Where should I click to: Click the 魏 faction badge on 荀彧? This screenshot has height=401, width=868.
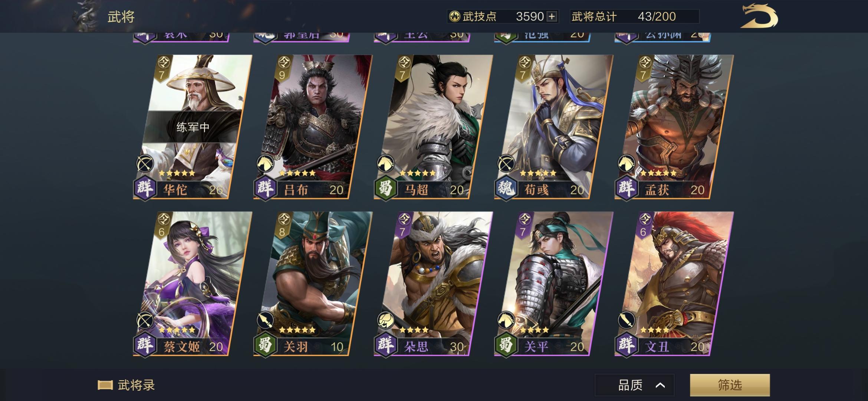point(506,188)
